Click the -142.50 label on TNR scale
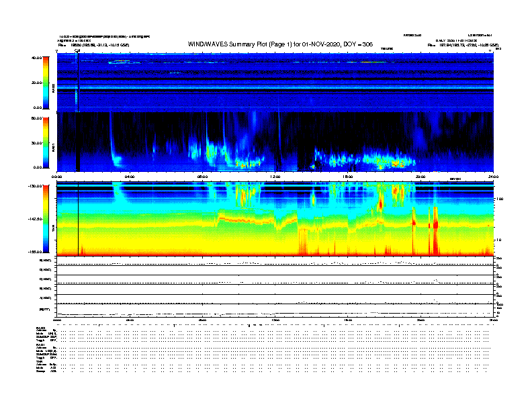 (x=35, y=219)
